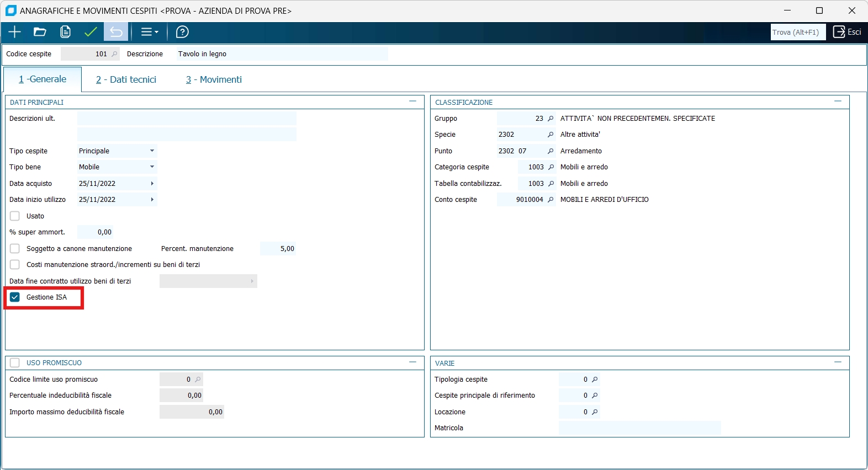Expand the Tipo cespite dropdown

tap(152, 151)
